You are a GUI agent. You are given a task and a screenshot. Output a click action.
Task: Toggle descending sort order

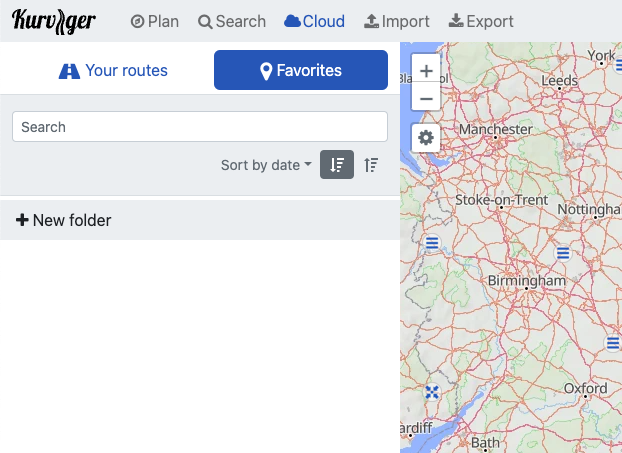click(x=337, y=165)
